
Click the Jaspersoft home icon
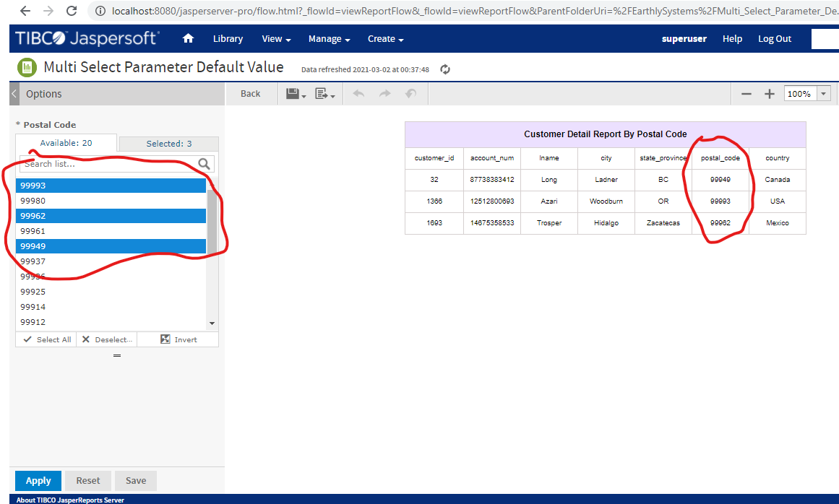188,38
